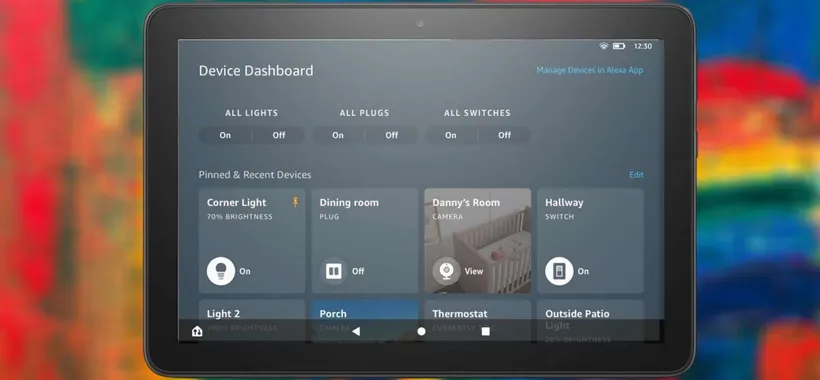Screen dimensions: 820x380
Task: Open the Thermostat device card
Action: [x=477, y=320]
